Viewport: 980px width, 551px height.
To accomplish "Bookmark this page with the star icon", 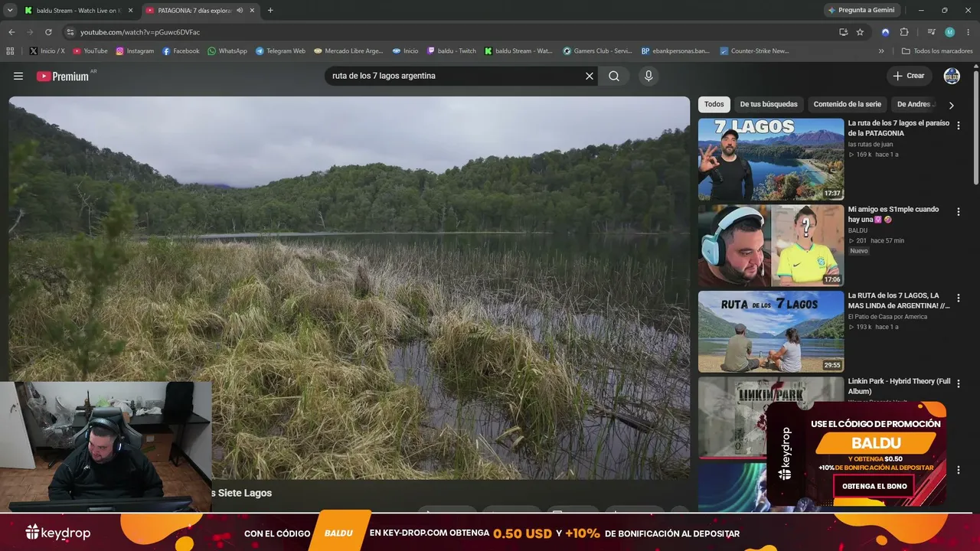I will [860, 32].
